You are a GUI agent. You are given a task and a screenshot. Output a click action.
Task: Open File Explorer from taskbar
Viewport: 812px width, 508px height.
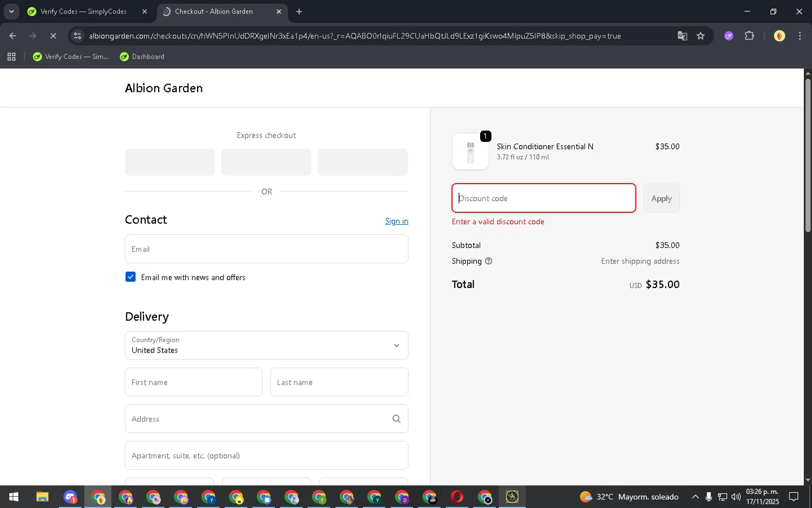42,497
